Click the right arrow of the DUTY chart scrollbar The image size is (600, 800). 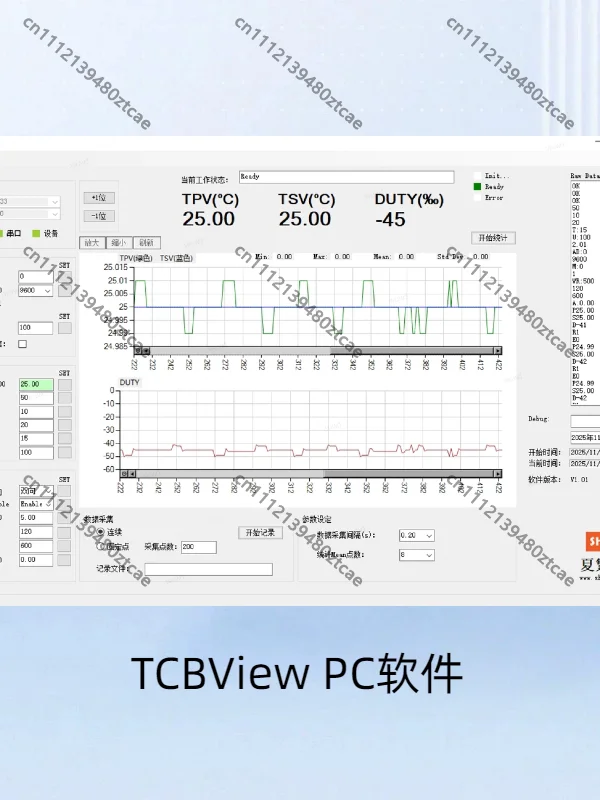click(497, 473)
